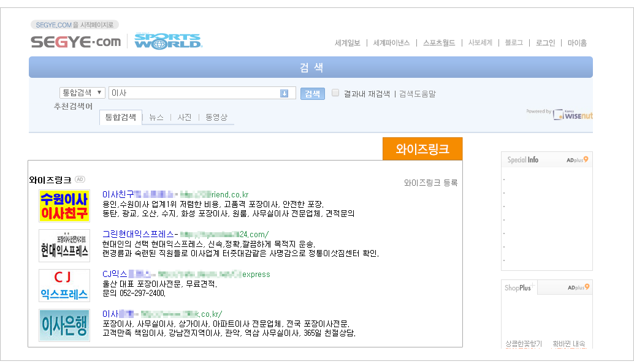Click the line starting '현대인의 선택 현대익스프레스'
Image resolution: width=634 pixels, height=364 pixels.
tap(208, 244)
